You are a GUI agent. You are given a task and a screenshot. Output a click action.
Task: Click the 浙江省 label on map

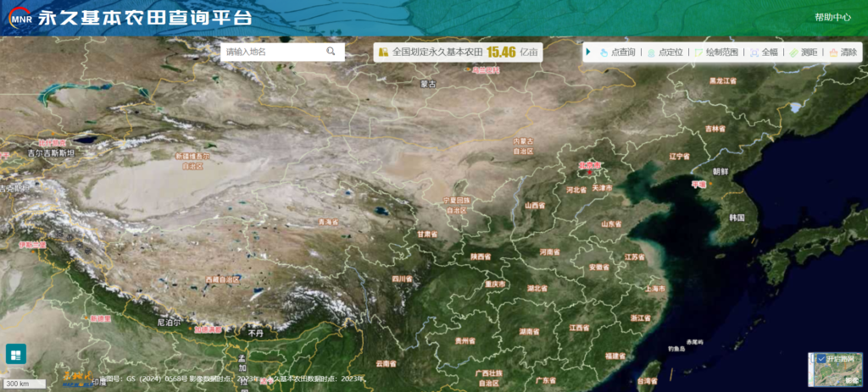pos(641,317)
